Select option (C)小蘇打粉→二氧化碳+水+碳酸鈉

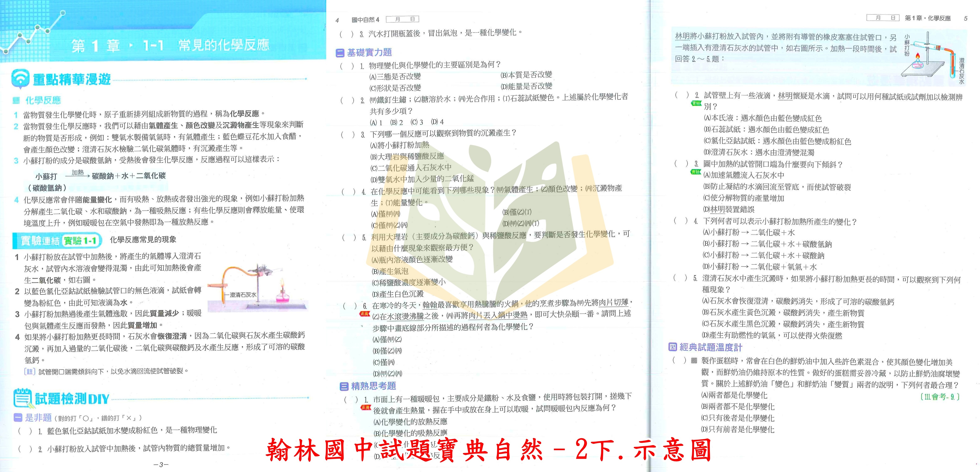coord(763,256)
